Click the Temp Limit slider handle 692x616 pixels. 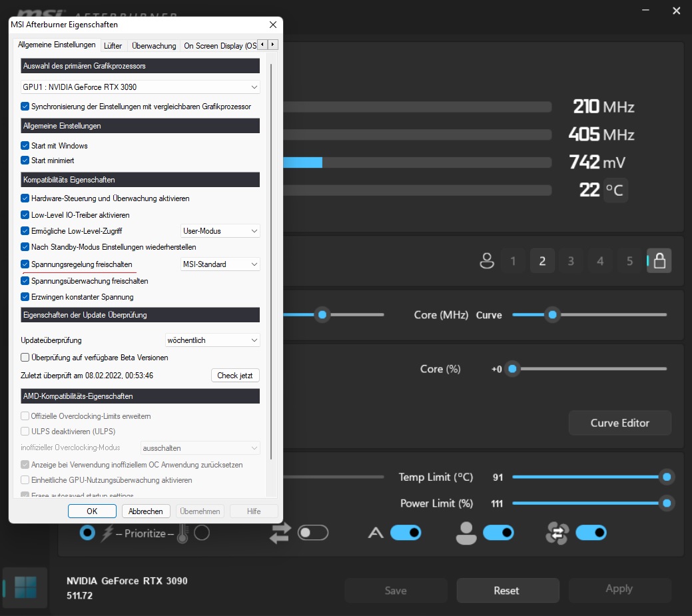click(x=667, y=477)
